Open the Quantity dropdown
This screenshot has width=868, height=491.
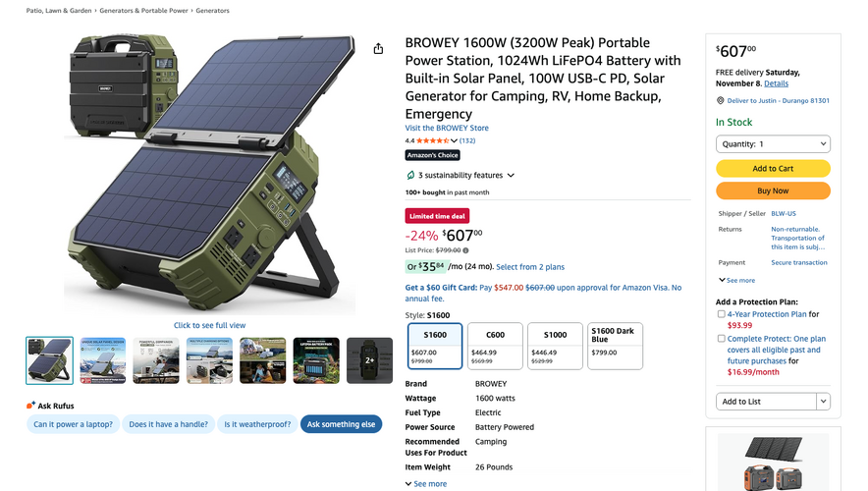[x=773, y=144]
